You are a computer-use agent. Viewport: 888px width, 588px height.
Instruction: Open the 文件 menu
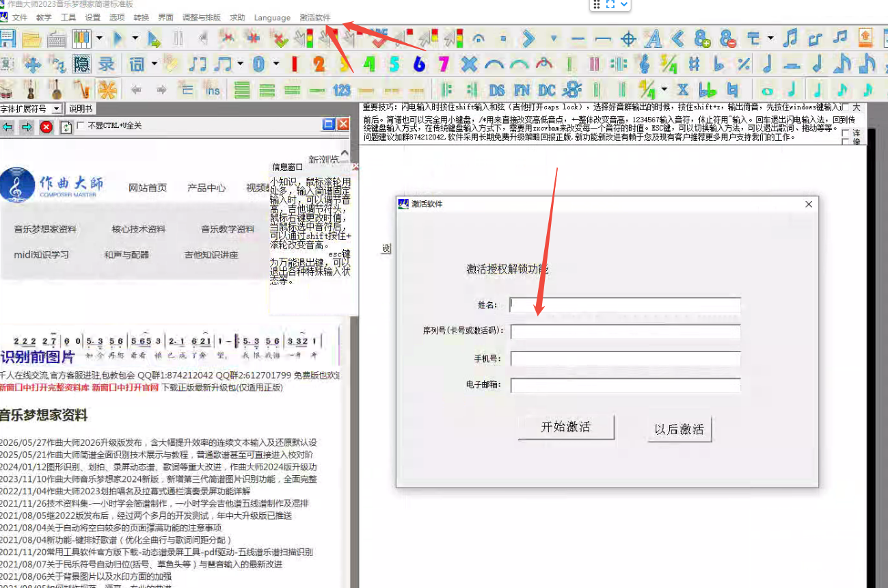(20, 18)
